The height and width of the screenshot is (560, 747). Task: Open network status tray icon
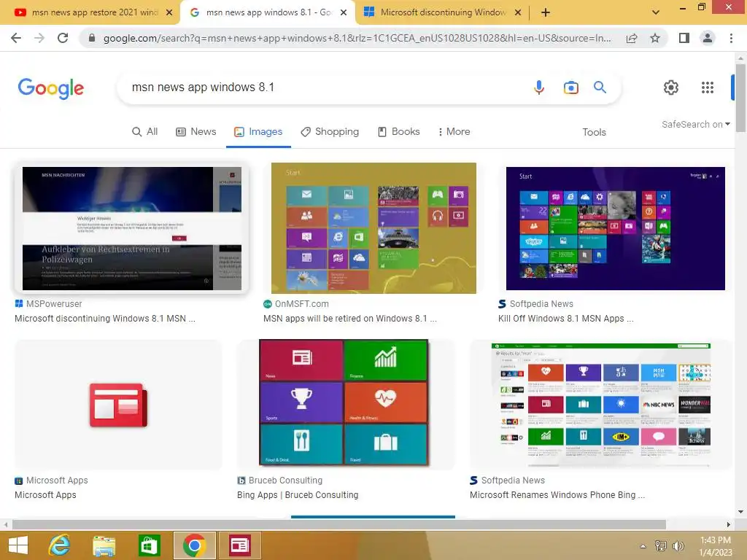[x=661, y=546]
